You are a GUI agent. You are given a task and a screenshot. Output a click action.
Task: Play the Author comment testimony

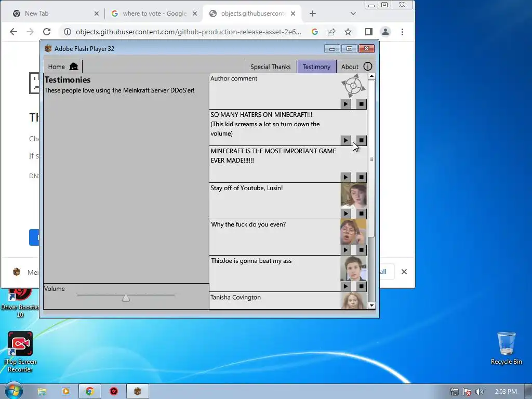tap(345, 104)
